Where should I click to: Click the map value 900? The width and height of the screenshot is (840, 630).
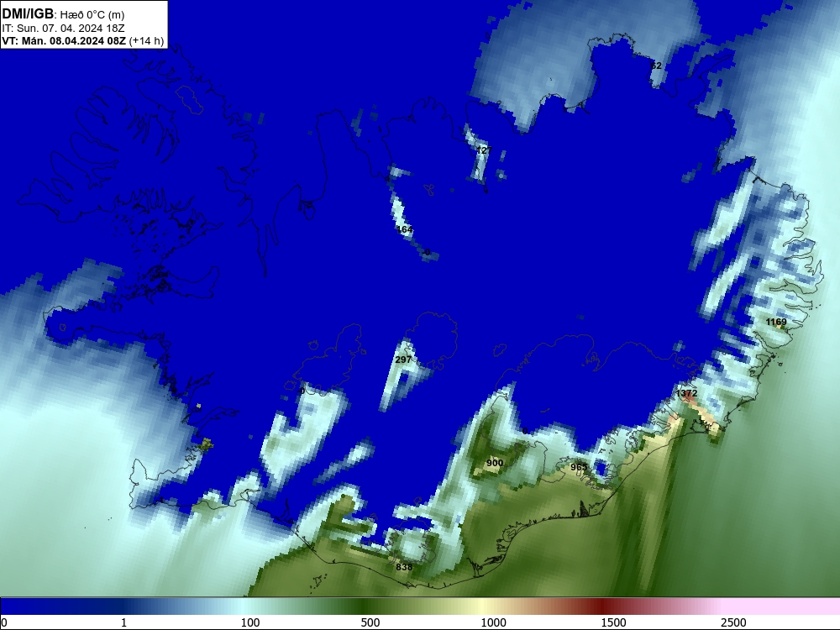click(x=495, y=463)
